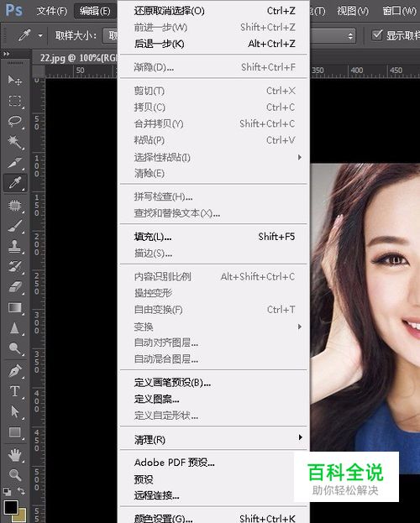Click the 渐隐(D)... menu item
Screen dimensions: 420x523
click(213, 67)
